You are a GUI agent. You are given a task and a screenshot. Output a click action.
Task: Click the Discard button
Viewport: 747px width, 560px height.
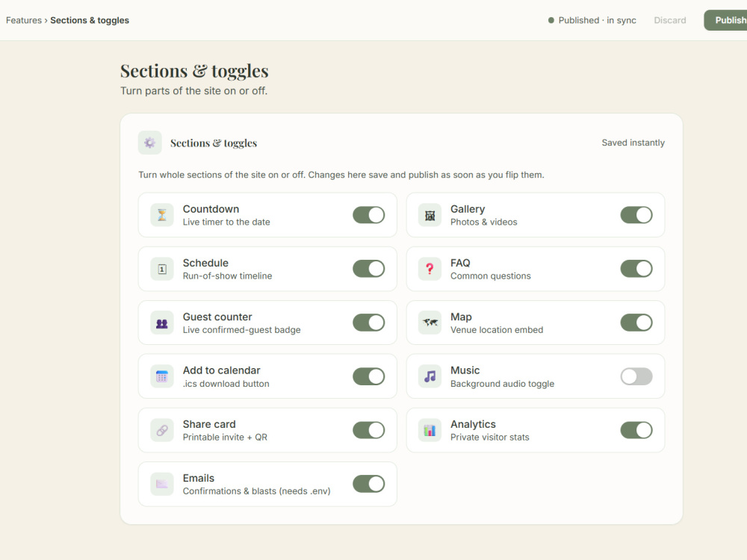(x=670, y=20)
